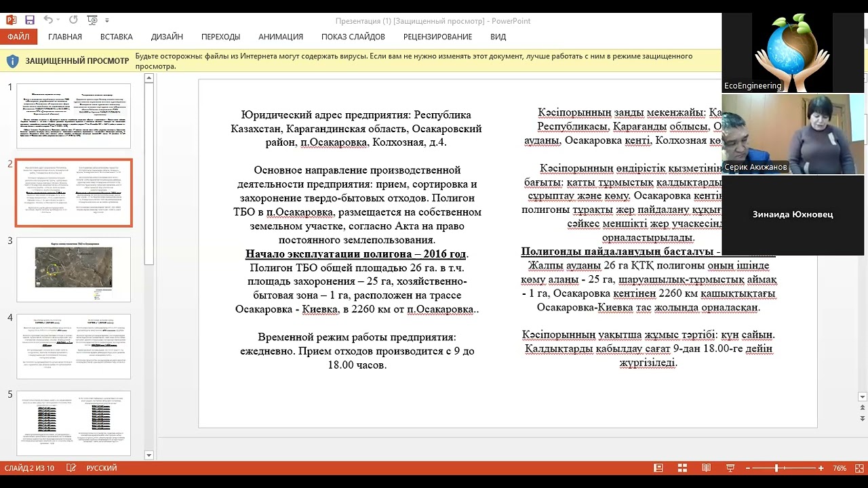Click the Undo arrow in quick access toolbar

click(48, 20)
